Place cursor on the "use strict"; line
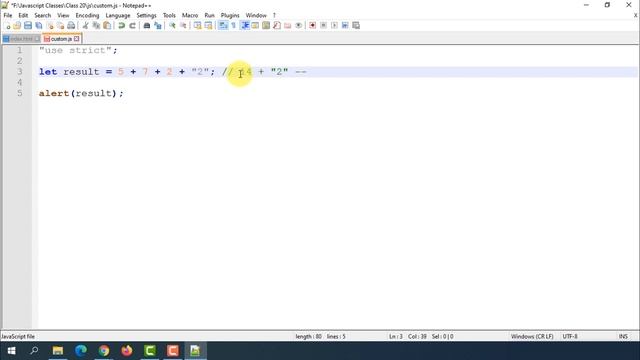640x360 pixels. (x=78, y=50)
